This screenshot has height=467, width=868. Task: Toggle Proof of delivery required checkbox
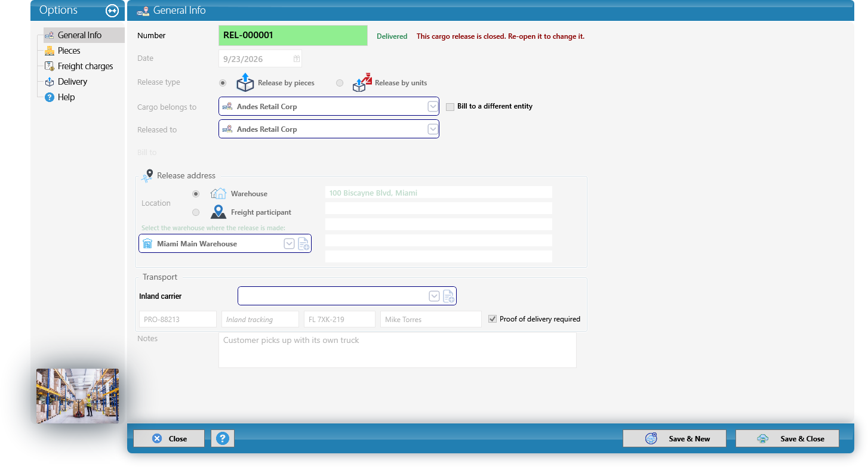(x=493, y=319)
